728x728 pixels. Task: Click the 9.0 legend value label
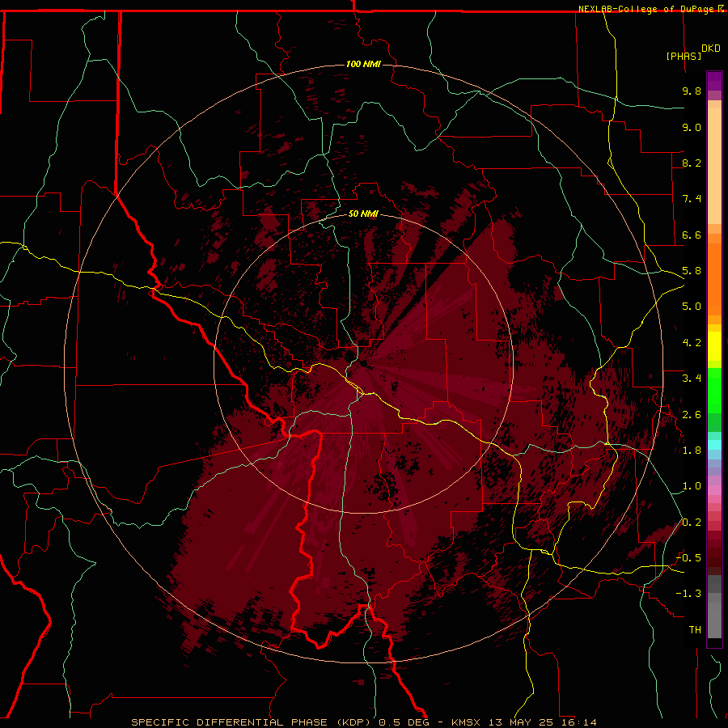point(692,127)
